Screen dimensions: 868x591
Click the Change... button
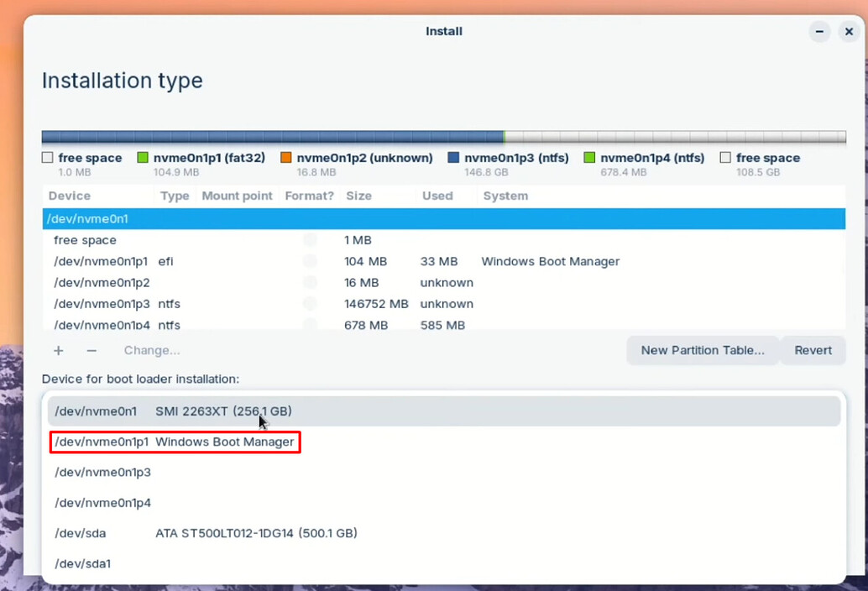[151, 350]
